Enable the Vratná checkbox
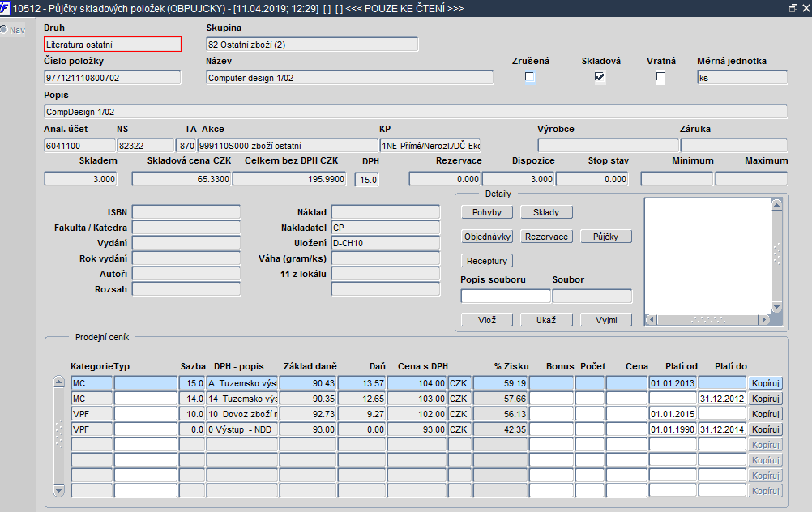 pyautogui.click(x=660, y=77)
